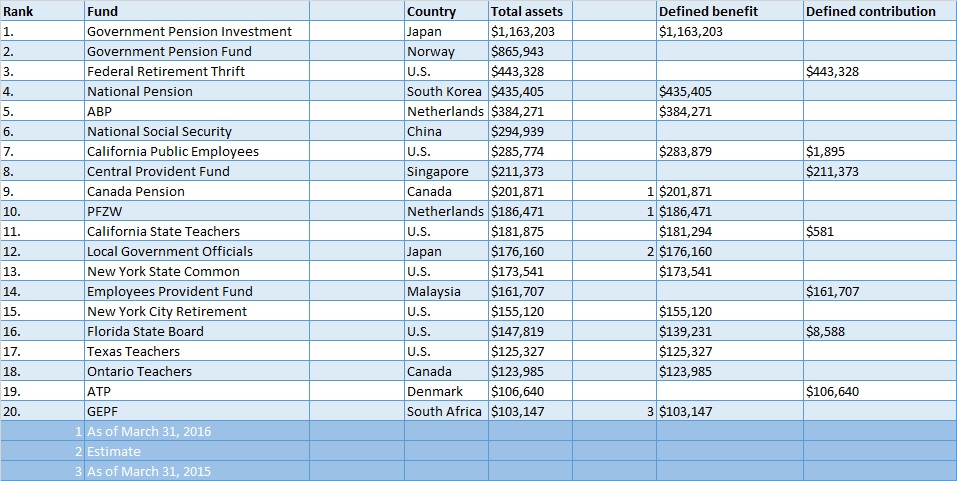Select the 'Total assets' header cell
Image resolution: width=957 pixels, height=481 pixels.
(x=530, y=11)
